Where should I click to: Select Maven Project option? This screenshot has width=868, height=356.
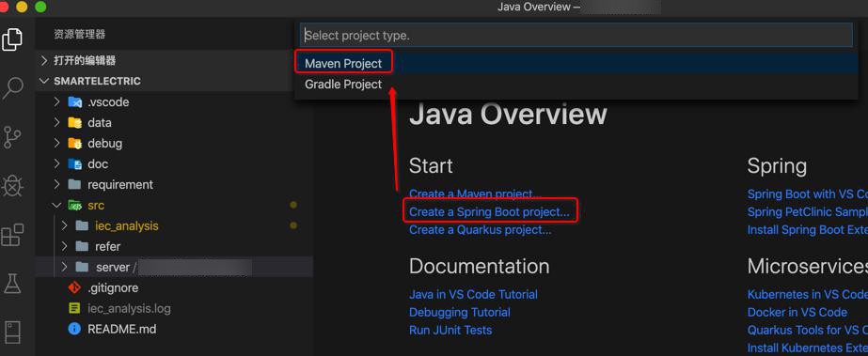tap(576, 63)
